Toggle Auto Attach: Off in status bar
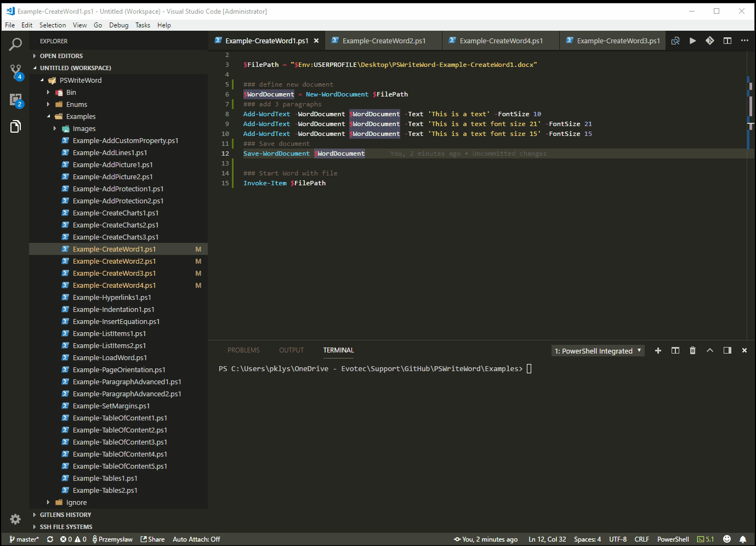Viewport: 756px width, 546px height. pos(196,539)
